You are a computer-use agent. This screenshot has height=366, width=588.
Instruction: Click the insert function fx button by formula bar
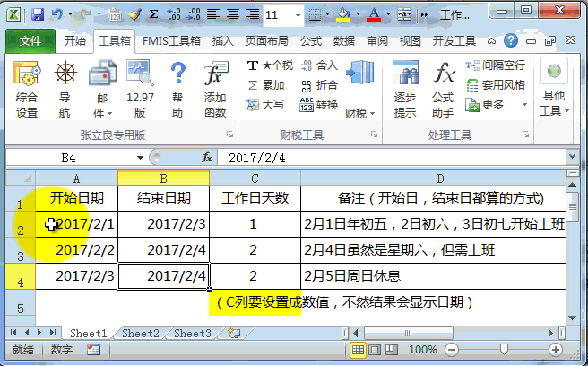[x=207, y=157]
